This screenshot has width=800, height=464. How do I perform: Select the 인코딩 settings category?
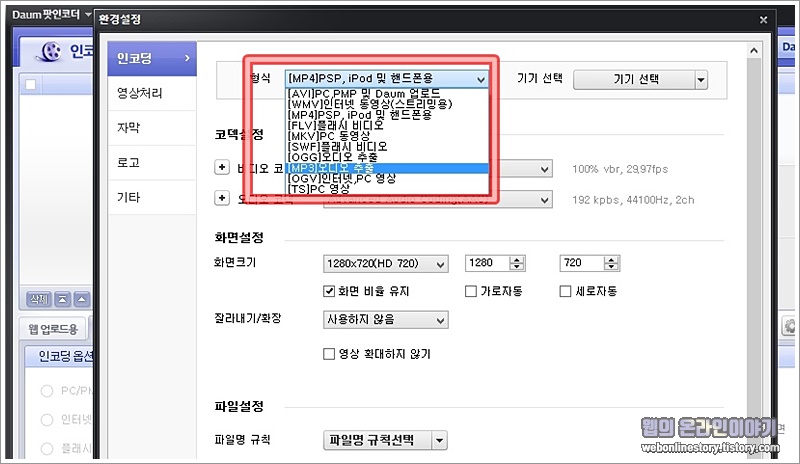coord(152,58)
